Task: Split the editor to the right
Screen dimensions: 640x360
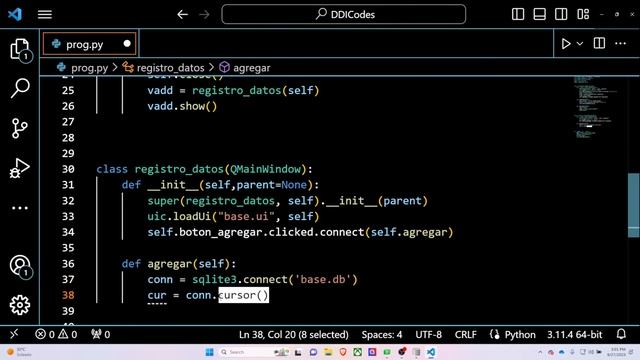Action: click(599, 43)
